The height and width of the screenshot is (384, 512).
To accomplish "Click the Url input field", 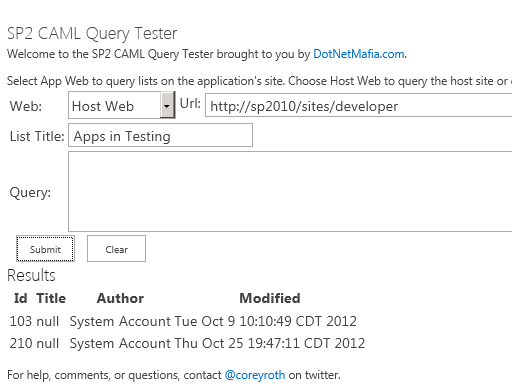I will tap(359, 106).
